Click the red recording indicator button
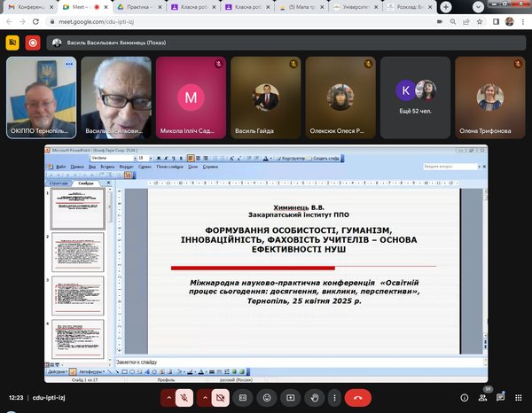532x413 pixels. (34, 42)
